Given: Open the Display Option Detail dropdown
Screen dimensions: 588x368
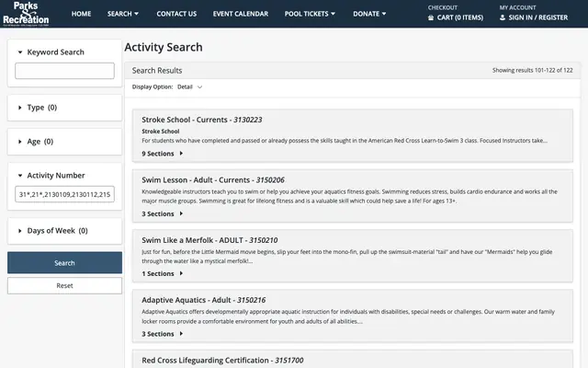Looking at the screenshot, I should click(x=190, y=87).
